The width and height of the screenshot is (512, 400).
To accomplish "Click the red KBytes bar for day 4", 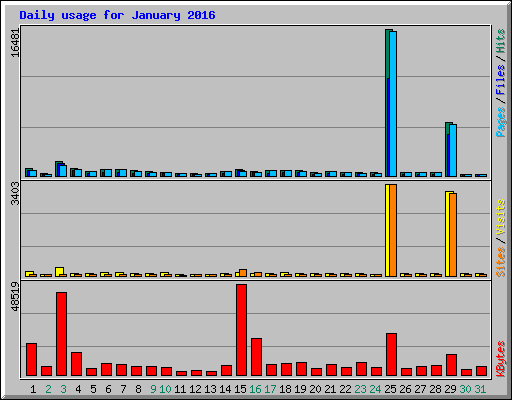I will click(77, 364).
